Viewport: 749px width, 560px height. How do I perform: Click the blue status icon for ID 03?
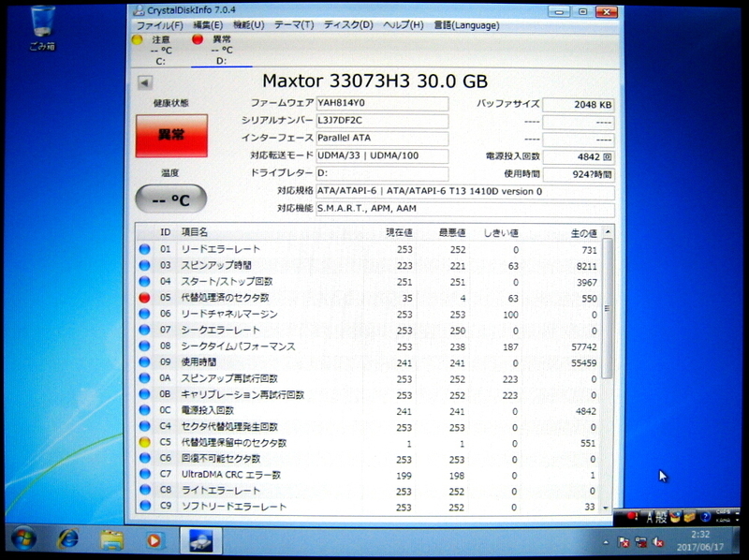click(x=145, y=266)
